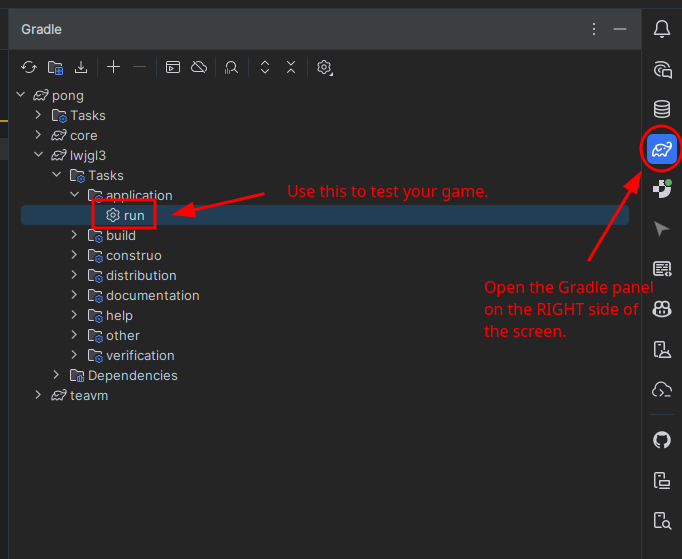
Task: Expand the other task group
Action: (74, 335)
